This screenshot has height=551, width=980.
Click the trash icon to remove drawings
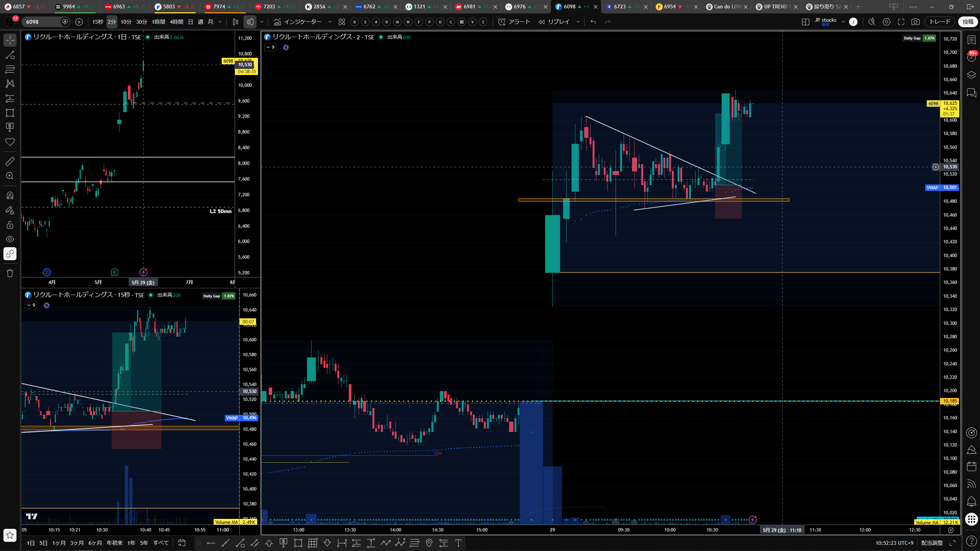pyautogui.click(x=10, y=273)
